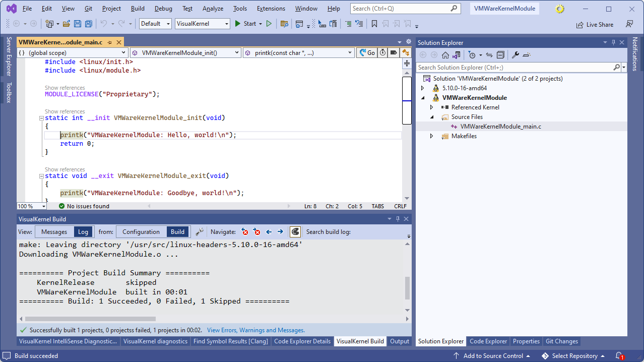This screenshot has width=644, height=362.
Task: Collapse the Source Files folder
Action: [432, 117]
